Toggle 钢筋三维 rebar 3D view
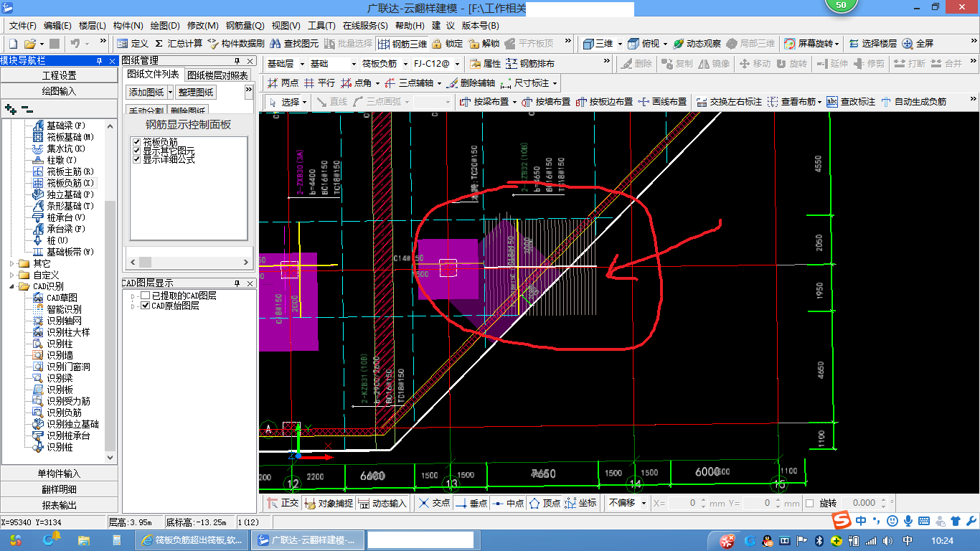The image size is (980, 551). pyautogui.click(x=402, y=44)
